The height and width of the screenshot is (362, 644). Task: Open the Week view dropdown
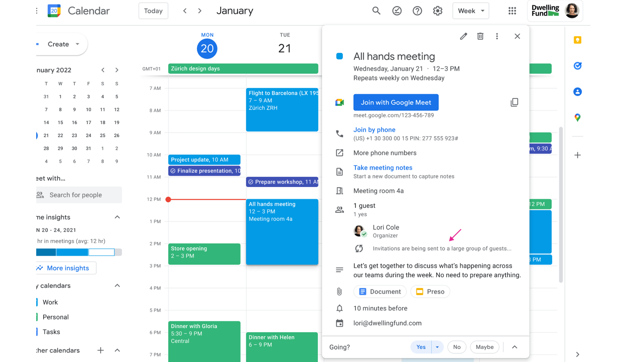tap(471, 10)
